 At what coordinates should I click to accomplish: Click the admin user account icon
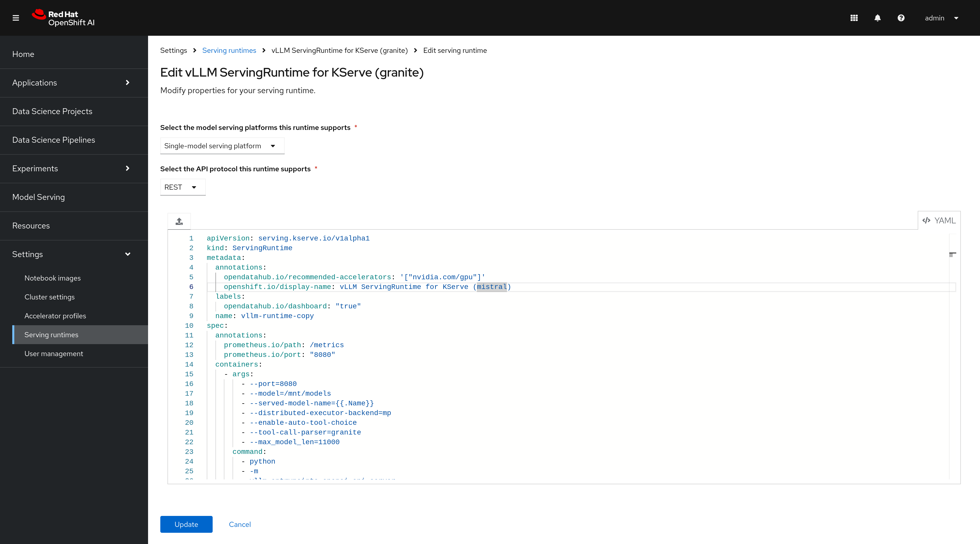click(940, 18)
